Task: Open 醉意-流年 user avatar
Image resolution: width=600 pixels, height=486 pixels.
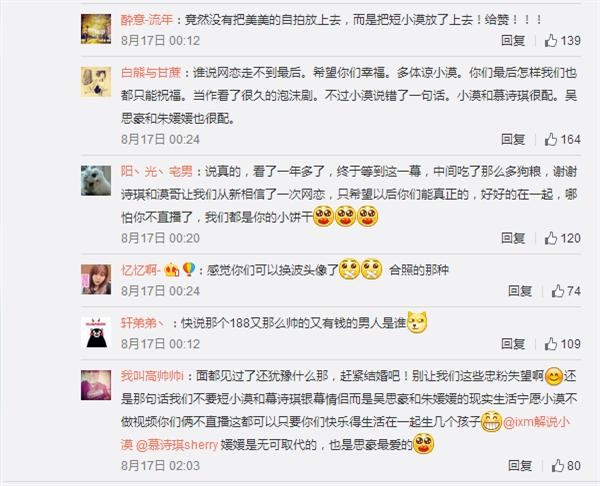Action: pos(96,29)
